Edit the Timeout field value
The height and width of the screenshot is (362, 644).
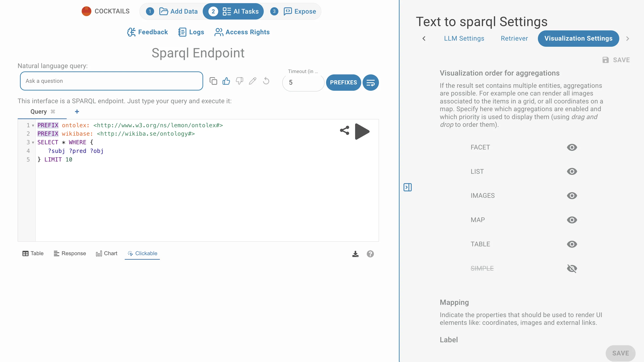click(303, 83)
